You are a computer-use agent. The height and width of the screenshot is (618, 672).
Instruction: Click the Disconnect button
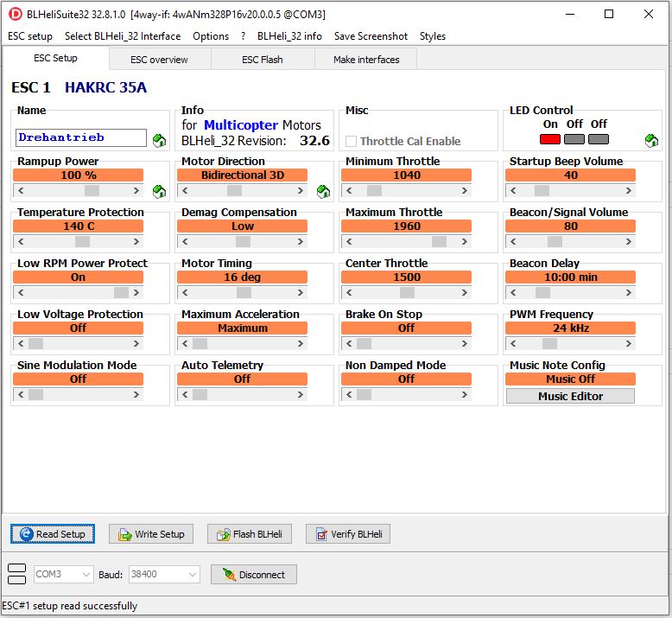254,575
